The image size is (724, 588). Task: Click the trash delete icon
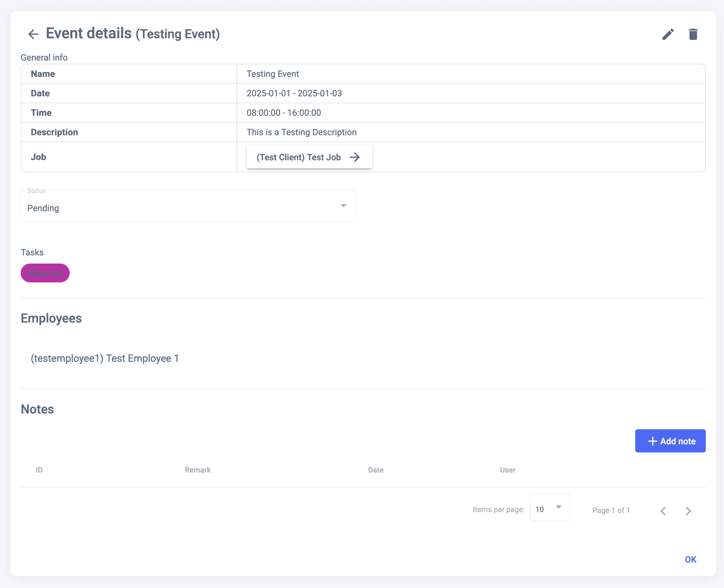(x=693, y=34)
